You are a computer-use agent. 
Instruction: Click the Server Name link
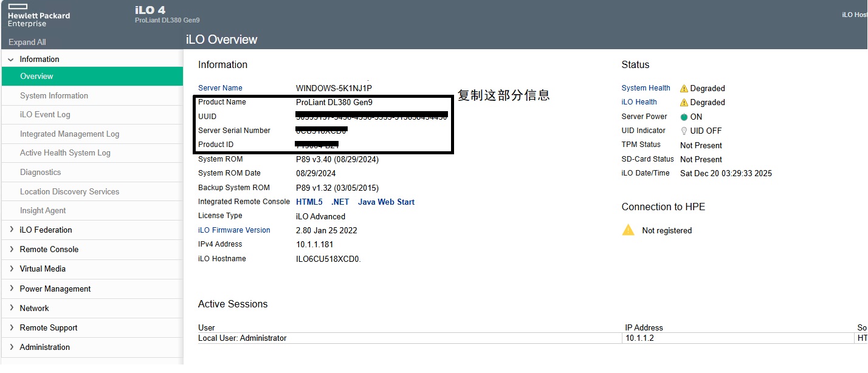(x=220, y=88)
